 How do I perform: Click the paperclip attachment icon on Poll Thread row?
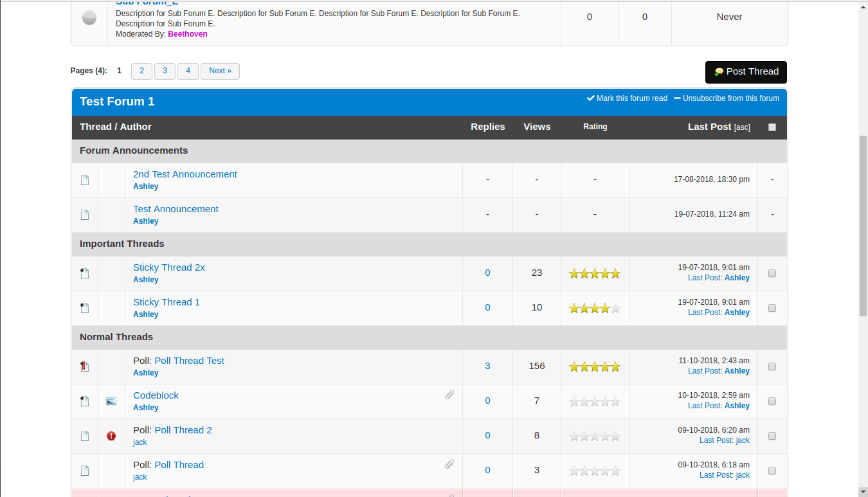(x=449, y=464)
